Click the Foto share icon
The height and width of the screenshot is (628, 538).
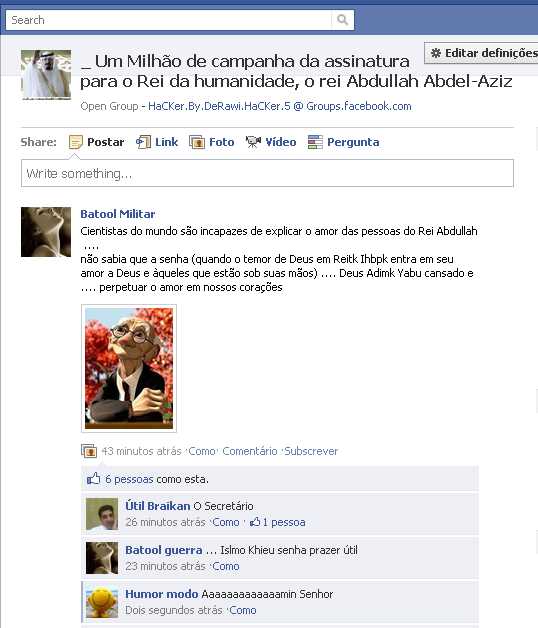click(x=197, y=142)
